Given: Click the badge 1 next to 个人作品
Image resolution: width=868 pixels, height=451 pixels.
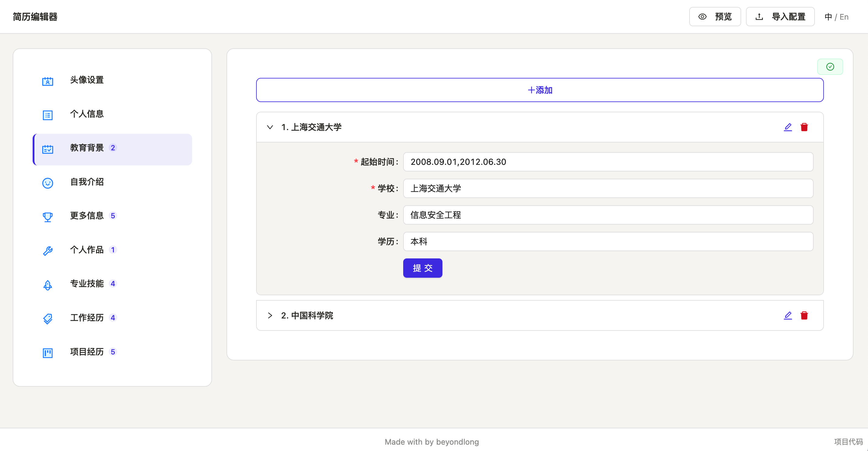Looking at the screenshot, I should (x=113, y=250).
